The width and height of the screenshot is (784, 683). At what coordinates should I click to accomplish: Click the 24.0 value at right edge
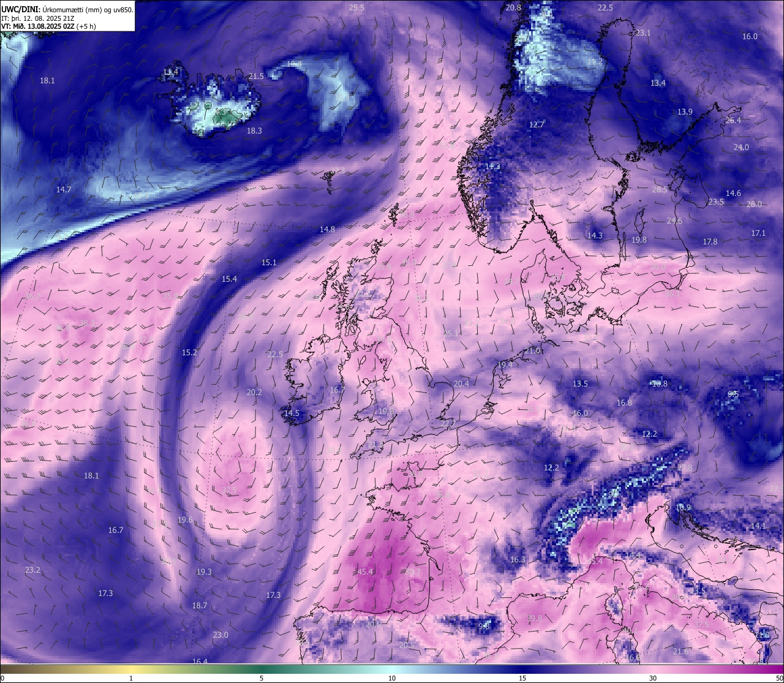tap(741, 147)
